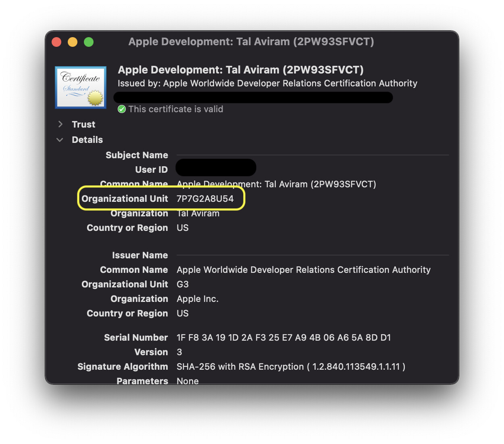Click the Trust section label
Viewport: 504px width, 444px height.
(83, 124)
